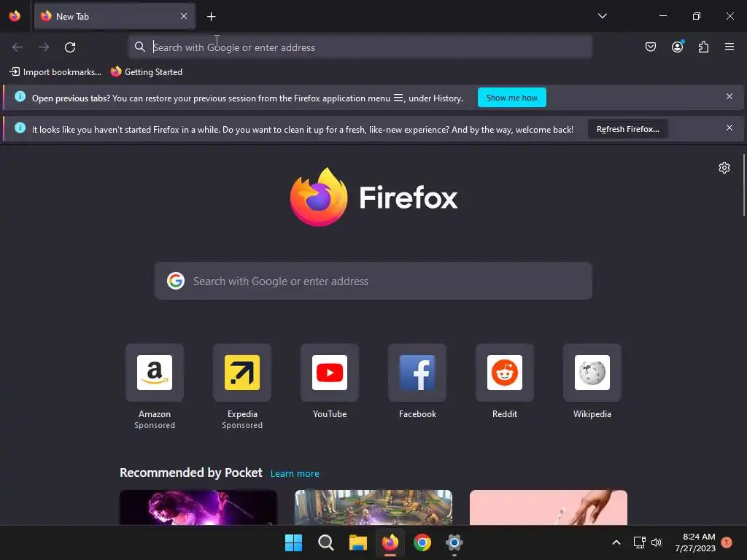747x560 pixels.
Task: Open Settings gear in taskbar
Action: click(x=454, y=542)
